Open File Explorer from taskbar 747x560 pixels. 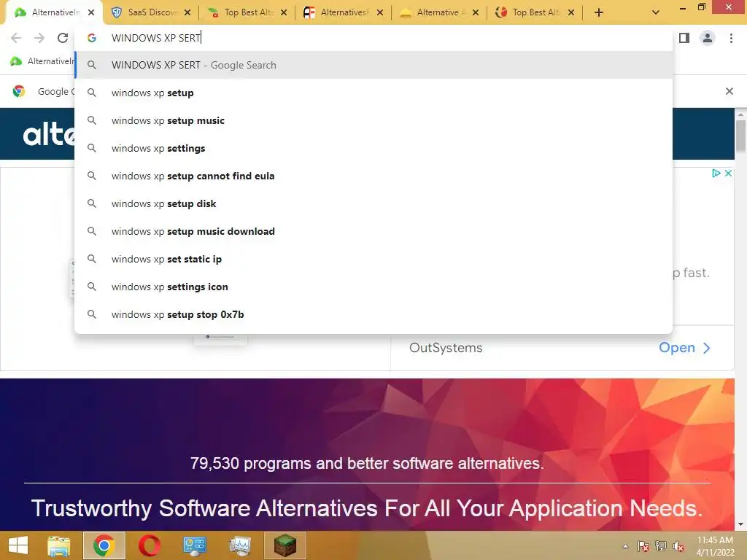click(58, 545)
